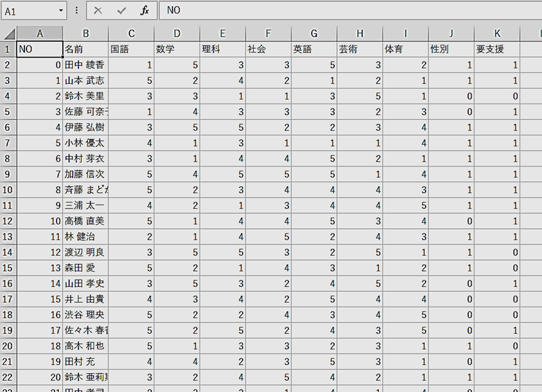Select row 10 header
Image resolution: width=542 pixels, height=392 pixels.
(x=8, y=190)
